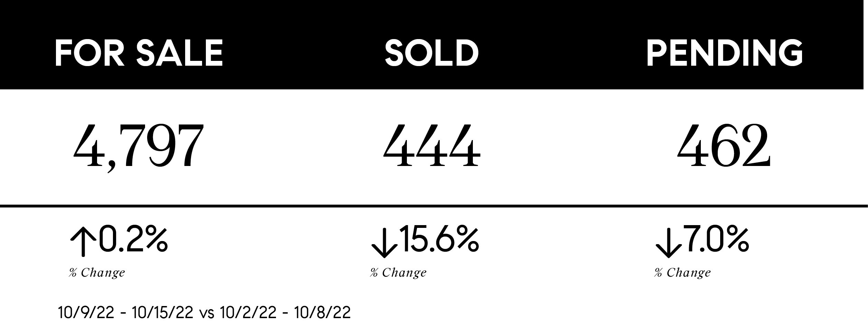The width and height of the screenshot is (868, 333).
Task: Select the FOR SALE column heading
Action: [139, 53]
